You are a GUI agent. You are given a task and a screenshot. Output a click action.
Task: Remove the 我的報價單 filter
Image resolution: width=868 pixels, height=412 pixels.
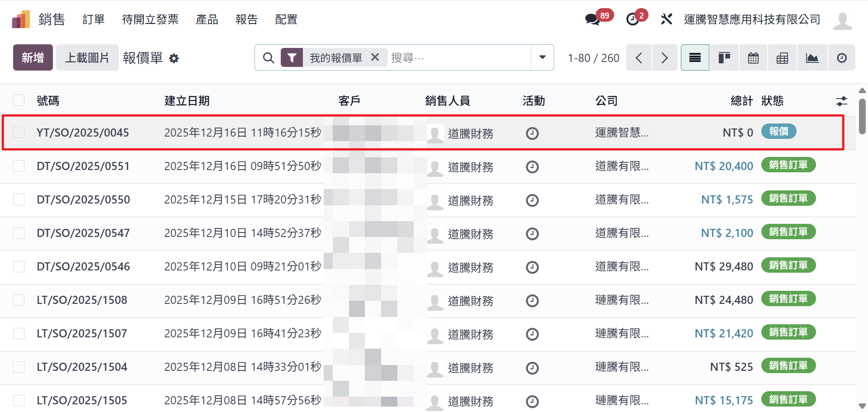[375, 57]
